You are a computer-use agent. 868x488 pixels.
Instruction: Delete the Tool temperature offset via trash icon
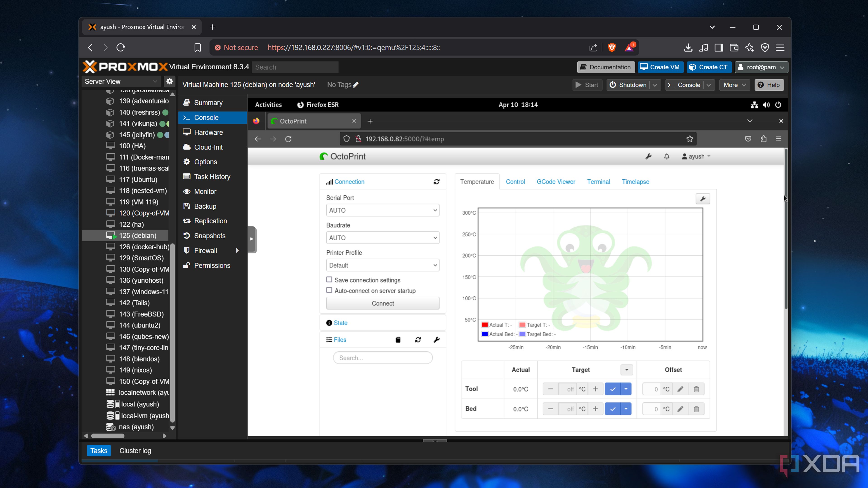696,389
